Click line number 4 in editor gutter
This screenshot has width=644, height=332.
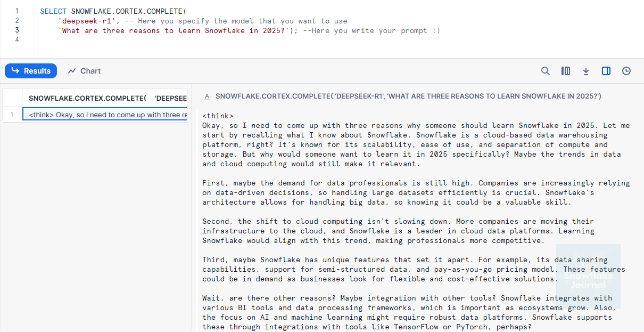[17, 40]
